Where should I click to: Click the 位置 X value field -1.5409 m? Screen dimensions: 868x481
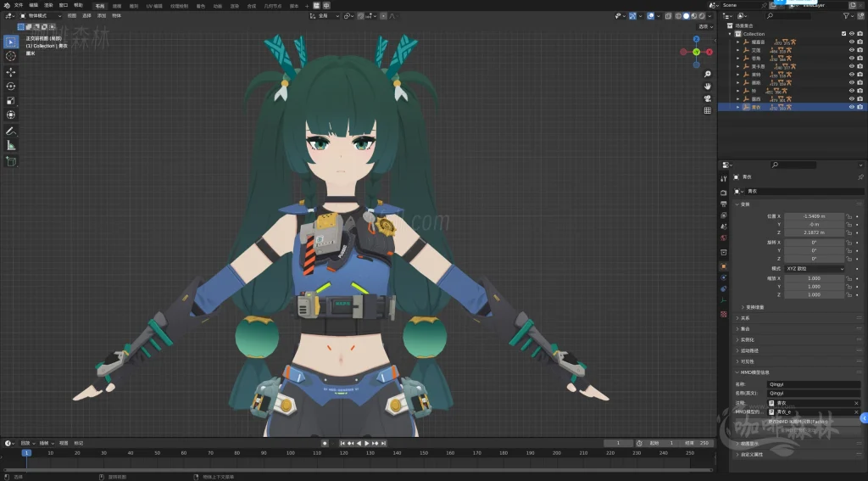(x=815, y=216)
